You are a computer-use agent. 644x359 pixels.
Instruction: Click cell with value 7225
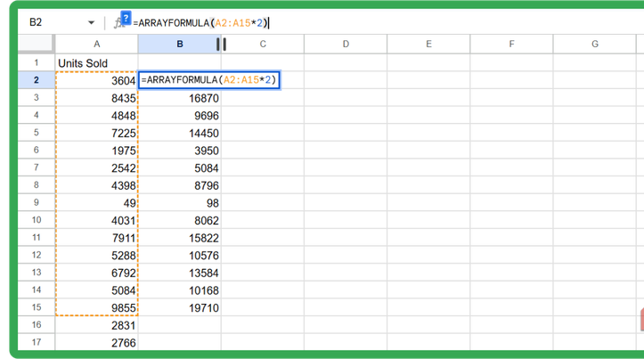pyautogui.click(x=97, y=133)
